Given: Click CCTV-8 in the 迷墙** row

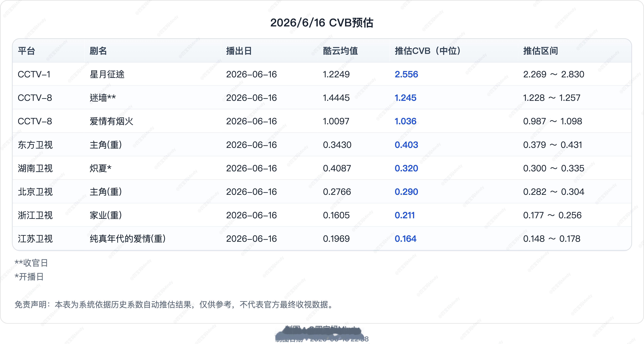Looking at the screenshot, I should (35, 98).
